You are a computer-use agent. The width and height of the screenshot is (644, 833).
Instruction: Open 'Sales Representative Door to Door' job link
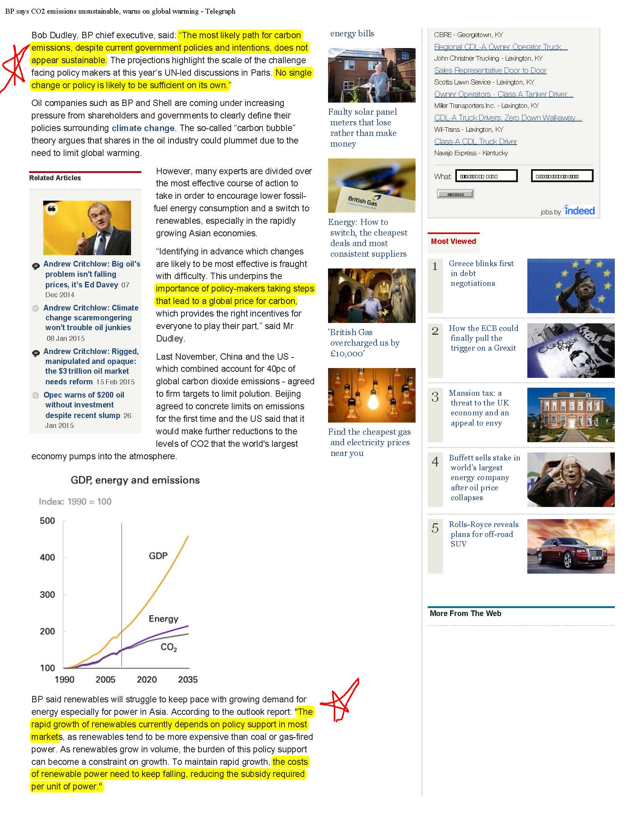(x=490, y=70)
